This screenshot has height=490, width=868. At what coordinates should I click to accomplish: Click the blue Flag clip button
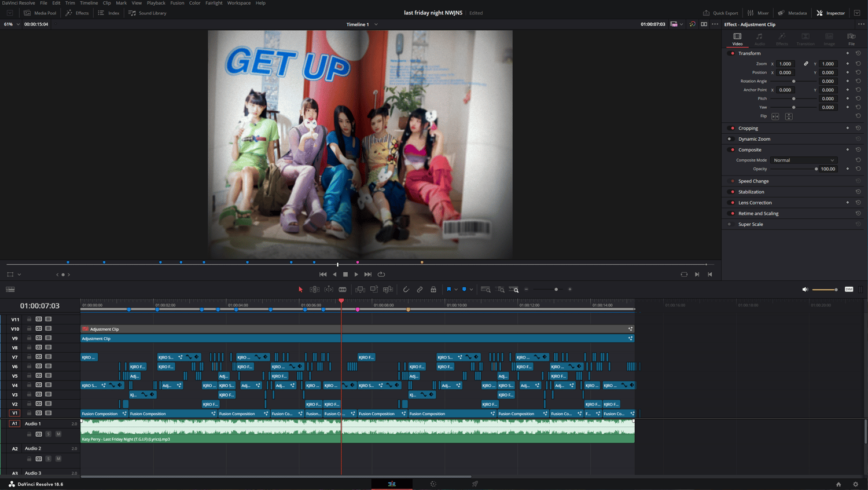(449, 290)
